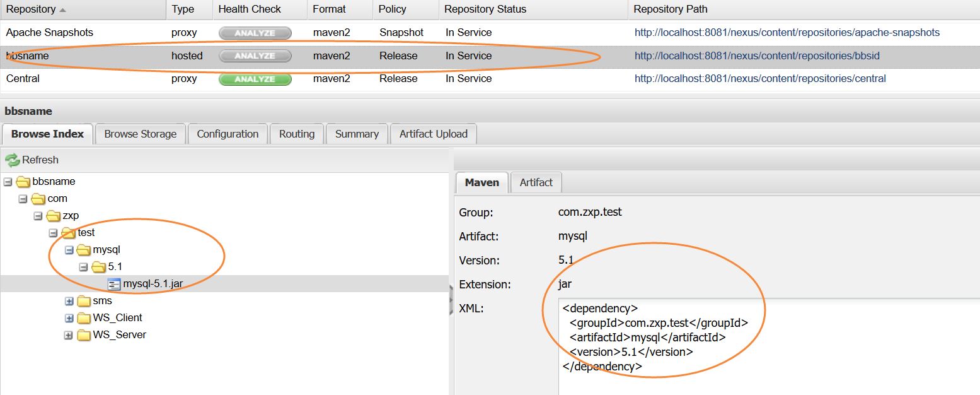Click the sms folder icon

pos(84,301)
